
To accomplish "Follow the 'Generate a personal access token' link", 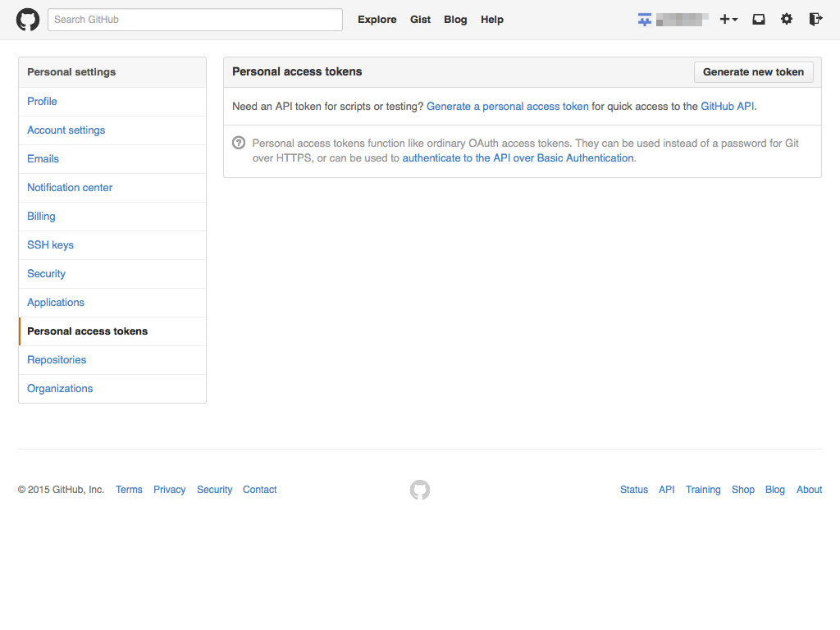I will pos(507,107).
